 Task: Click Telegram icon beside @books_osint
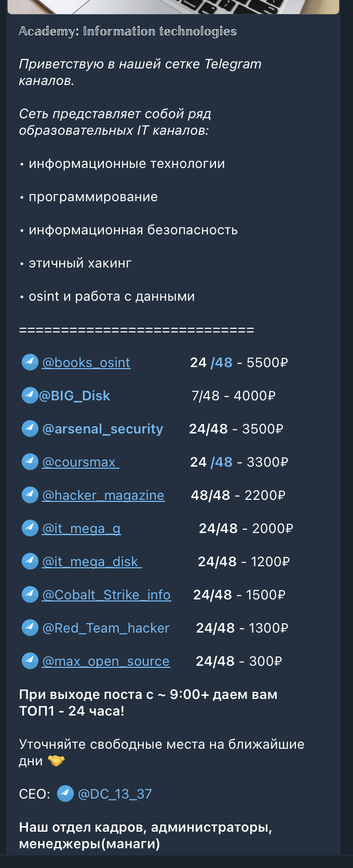pyautogui.click(x=30, y=362)
